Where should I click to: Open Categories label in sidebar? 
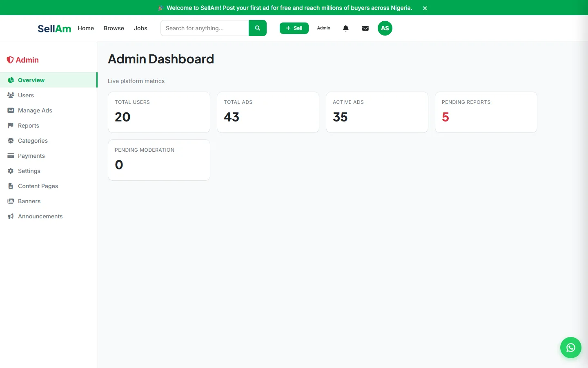click(x=33, y=141)
